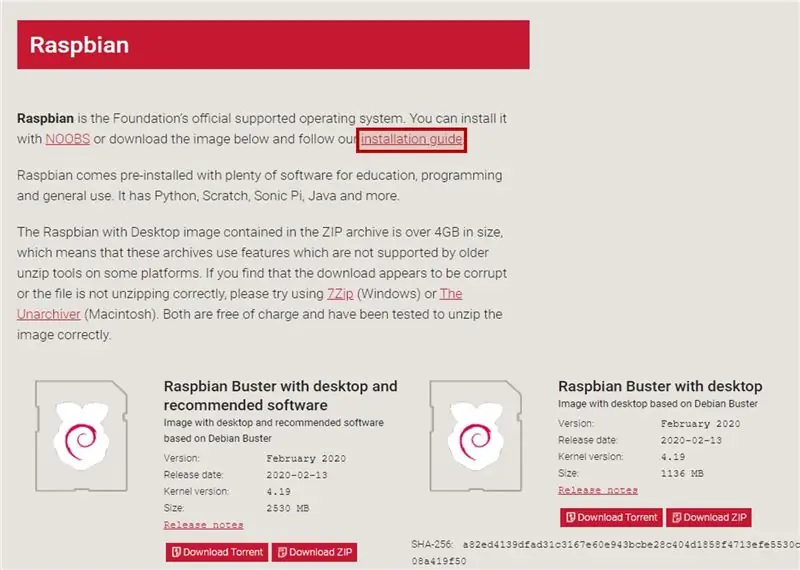
Task: Click zip icon in left Download ZIP button
Action: 282,552
